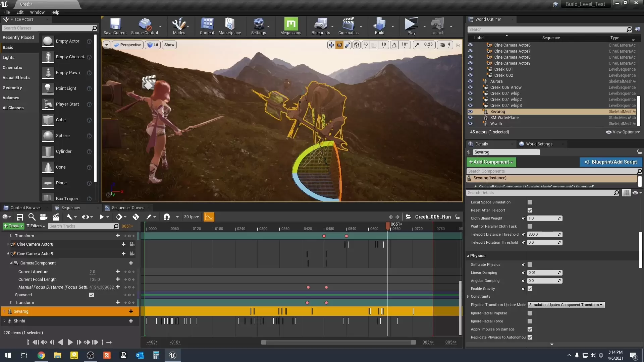Click the sequencer horizontal time range slider
644x362 pixels.
tap(339, 342)
